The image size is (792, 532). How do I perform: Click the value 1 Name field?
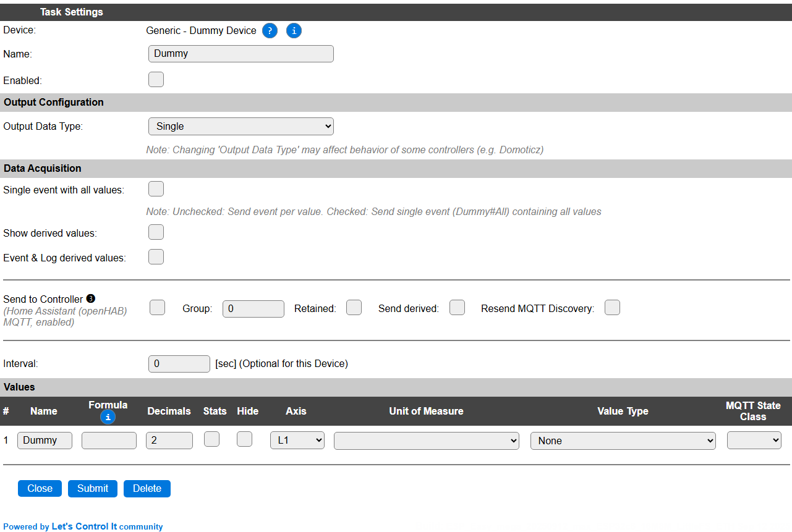tap(45, 441)
